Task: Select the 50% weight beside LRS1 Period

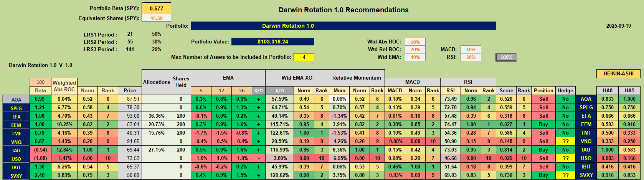Action: tap(157, 34)
